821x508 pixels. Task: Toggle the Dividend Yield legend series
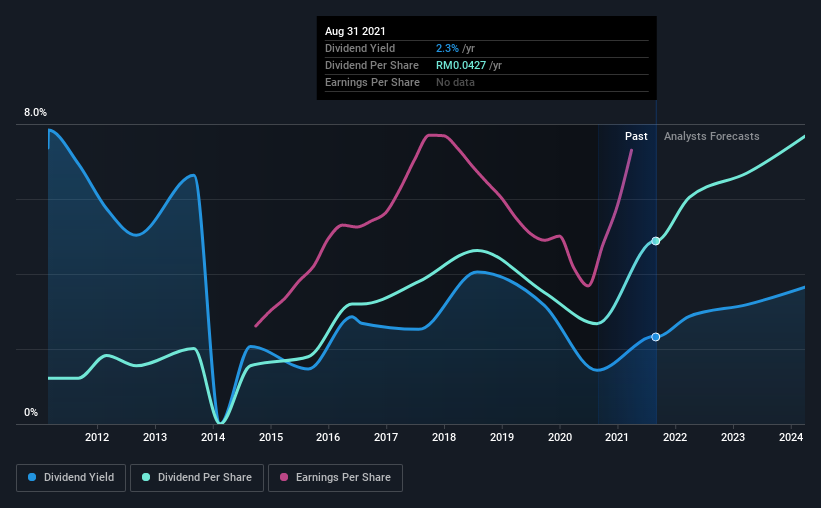[x=72, y=478]
